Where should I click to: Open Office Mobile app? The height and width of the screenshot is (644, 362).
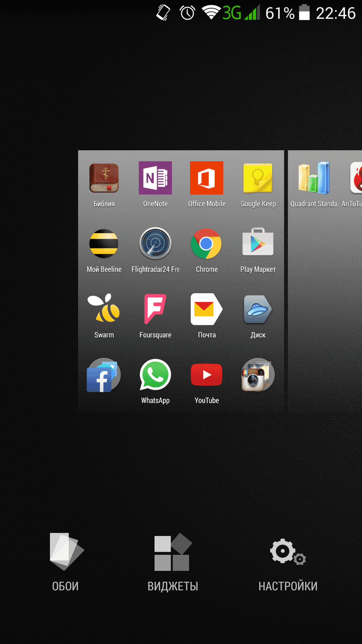click(x=207, y=178)
